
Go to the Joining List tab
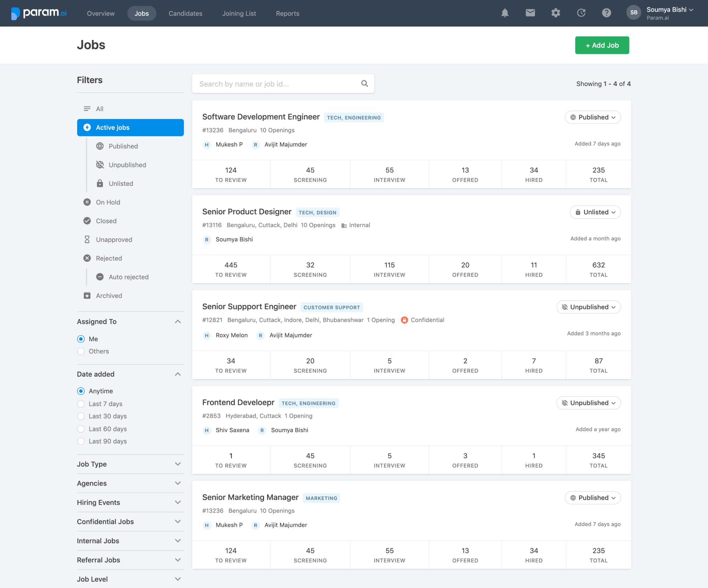point(239,13)
